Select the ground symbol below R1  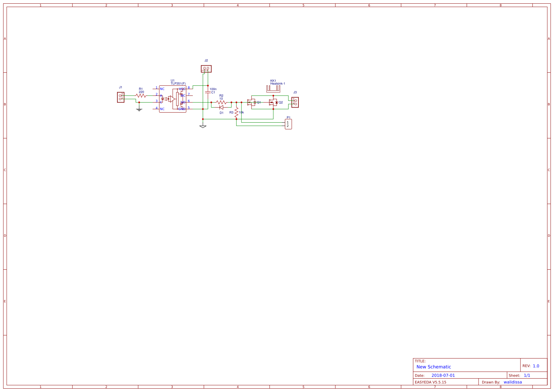tap(139, 109)
